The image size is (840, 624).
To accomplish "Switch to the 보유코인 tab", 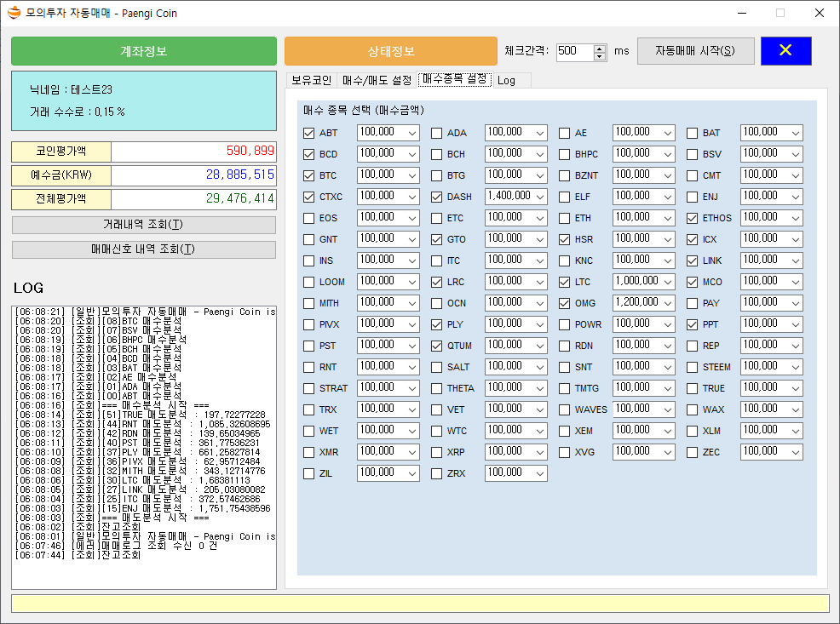I will coord(312,80).
